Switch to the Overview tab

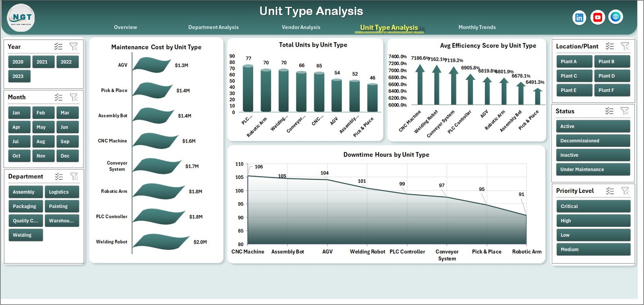click(x=125, y=27)
